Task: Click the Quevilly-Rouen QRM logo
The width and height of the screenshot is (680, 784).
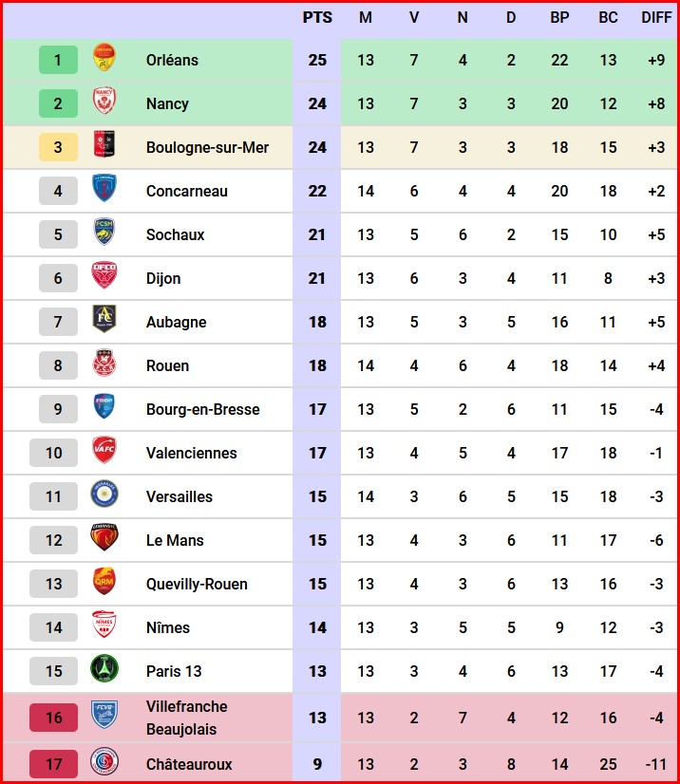Action: coord(104,581)
